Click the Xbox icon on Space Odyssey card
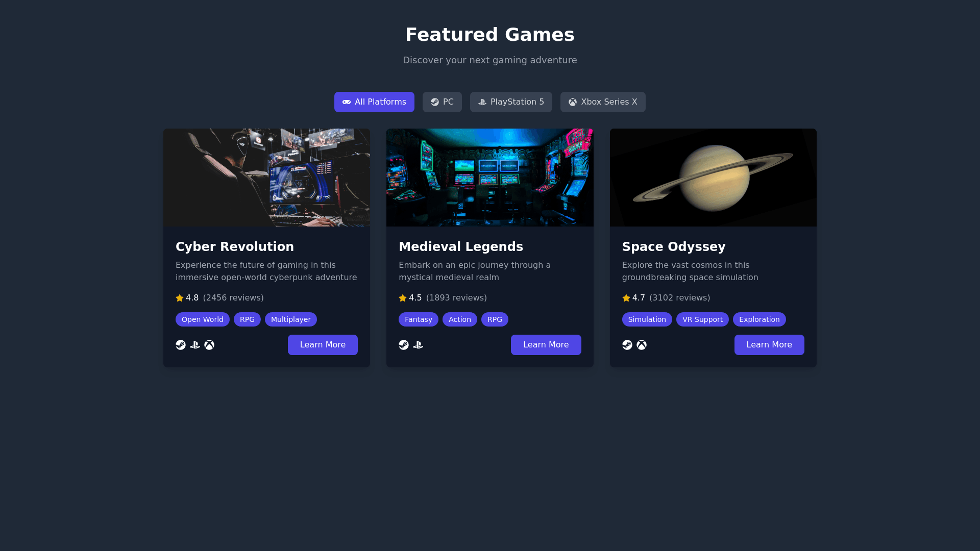Viewport: 980px width, 551px height. click(x=642, y=345)
